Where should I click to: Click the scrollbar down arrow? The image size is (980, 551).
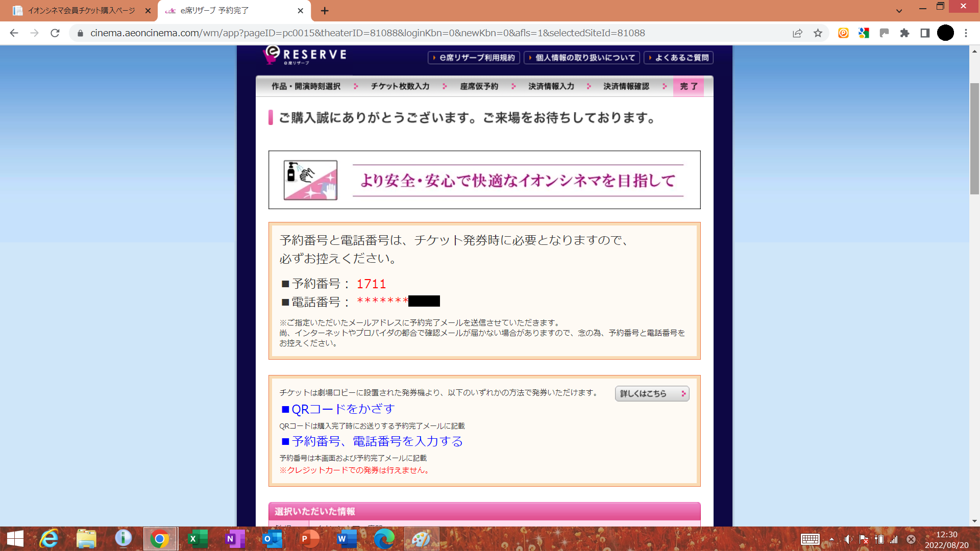pyautogui.click(x=974, y=521)
